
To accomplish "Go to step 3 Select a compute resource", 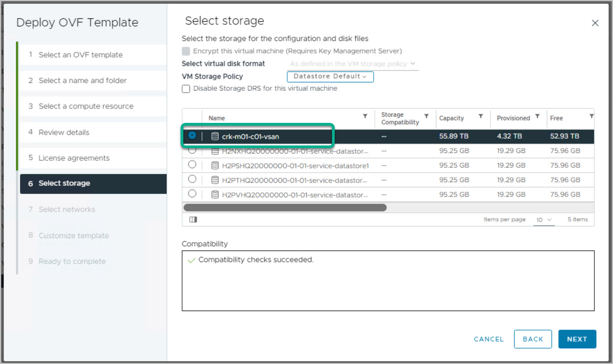I will (x=86, y=106).
